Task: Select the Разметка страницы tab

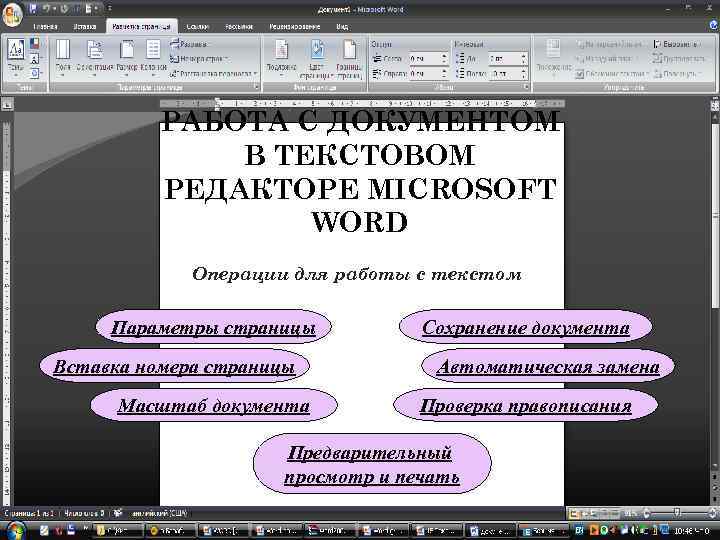Action: 141,27
